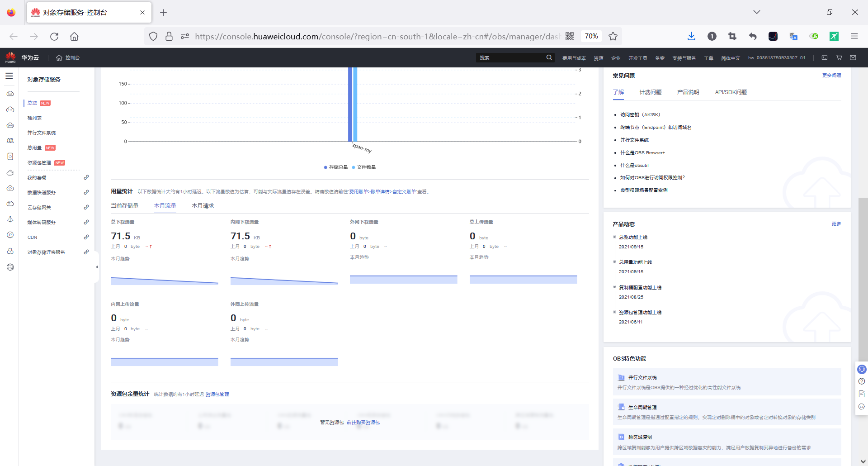Screen dimensions: 868x466
Task: Click the header 搜索 search field
Action: [511, 57]
